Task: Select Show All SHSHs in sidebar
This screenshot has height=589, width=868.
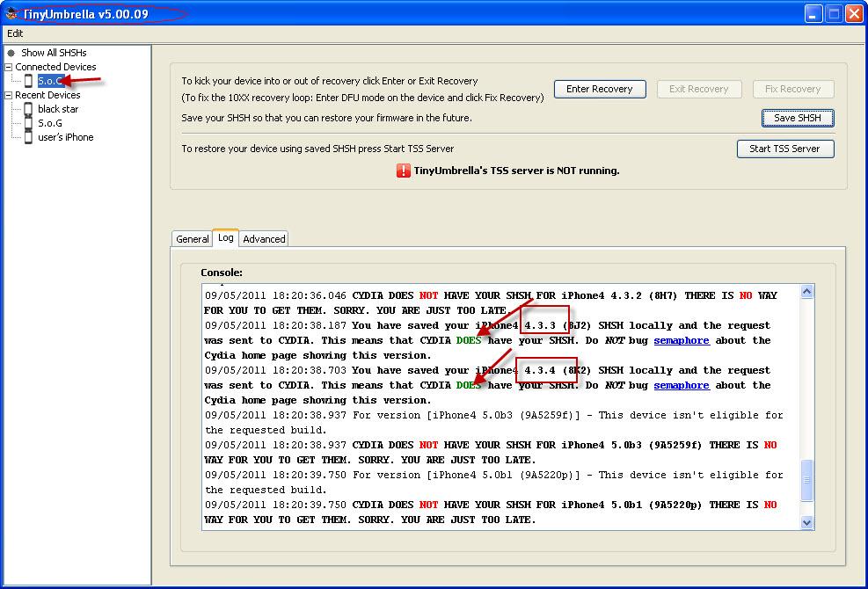Action: click(54, 53)
